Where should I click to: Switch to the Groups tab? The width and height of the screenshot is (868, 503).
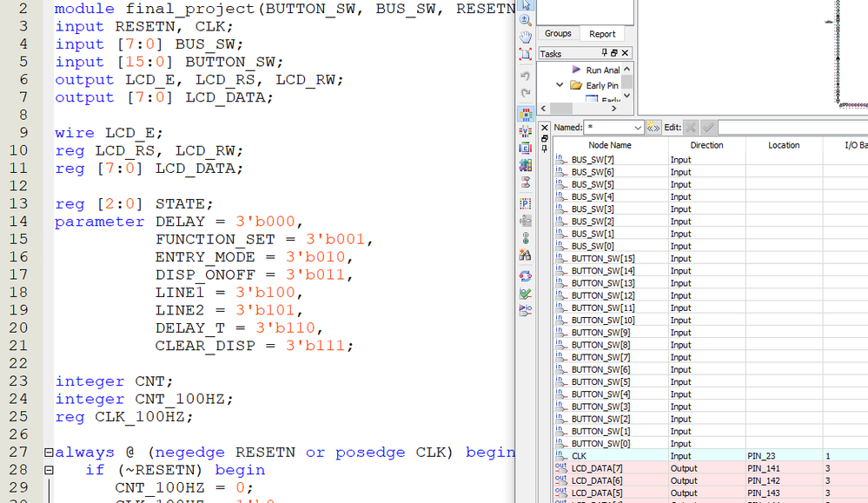pyautogui.click(x=558, y=33)
